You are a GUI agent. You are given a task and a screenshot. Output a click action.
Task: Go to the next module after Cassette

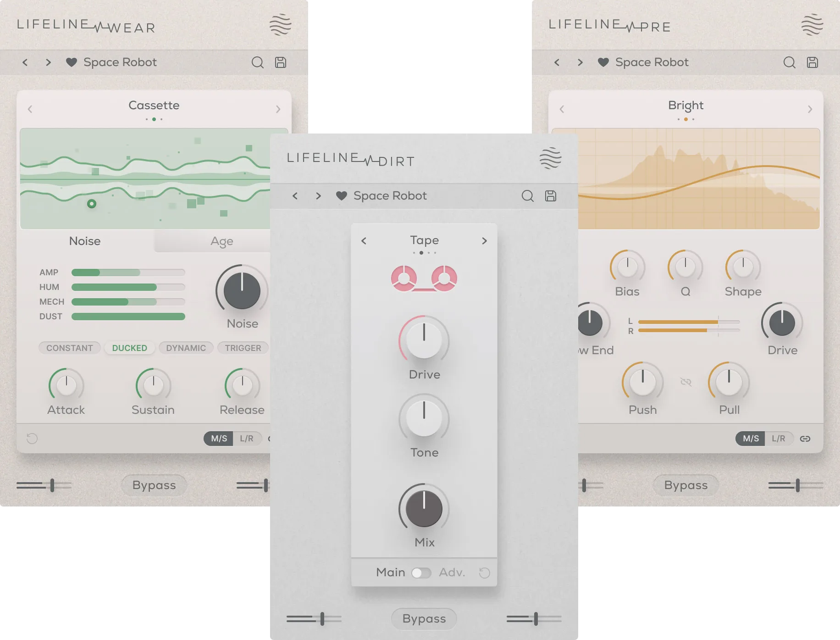coord(278,109)
